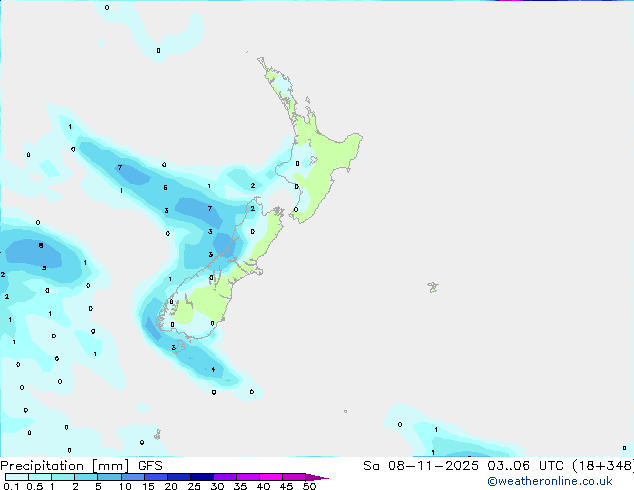Click the 45–50 mm legend color swatch
The width and height of the screenshot is (634, 490).
[x=294, y=477]
